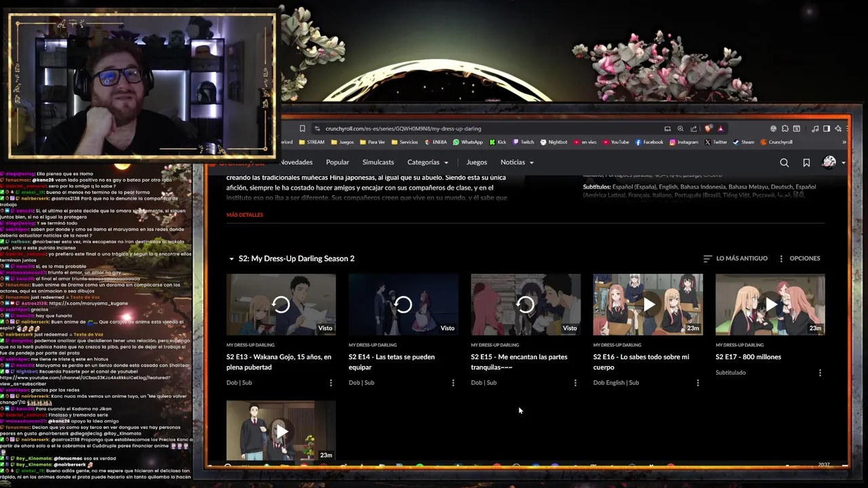Open Juegos bookmarks folder
Screen dimensions: 868x488
coord(342,142)
